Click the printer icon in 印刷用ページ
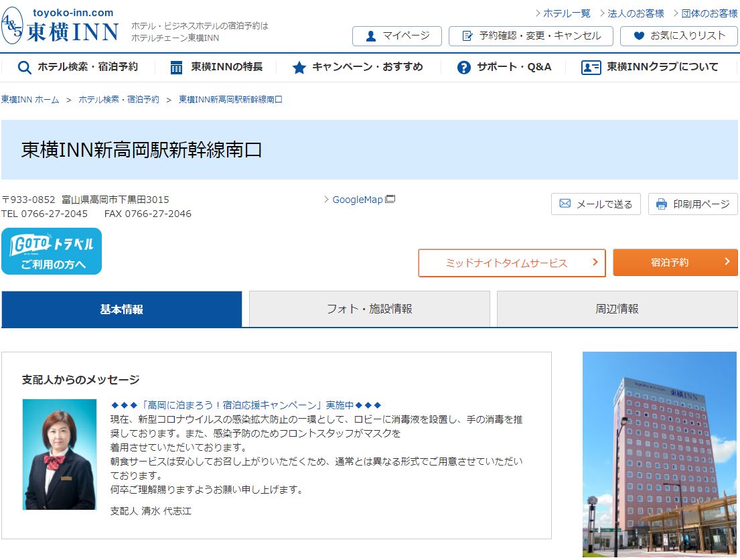740x560 pixels. pos(662,204)
